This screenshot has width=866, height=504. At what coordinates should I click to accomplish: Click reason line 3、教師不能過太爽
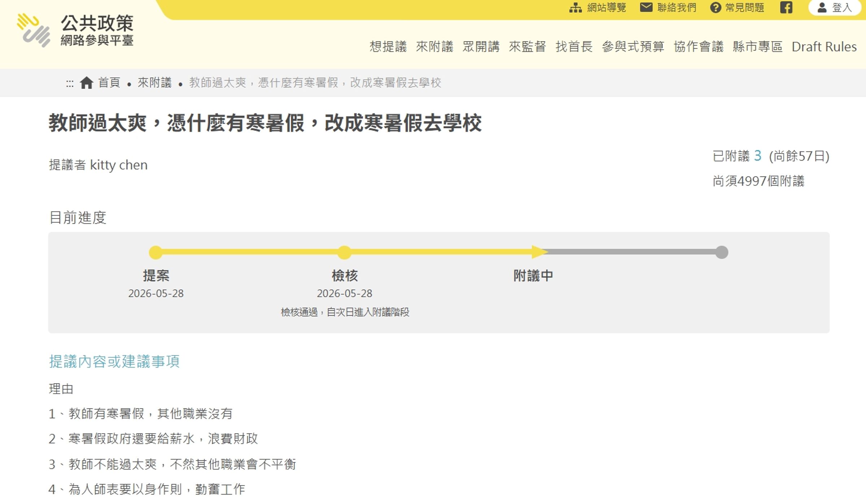[172, 464]
